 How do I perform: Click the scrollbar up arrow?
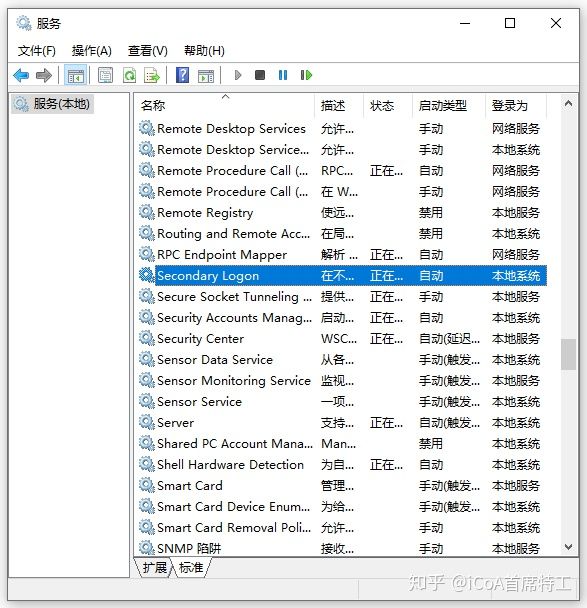point(568,104)
